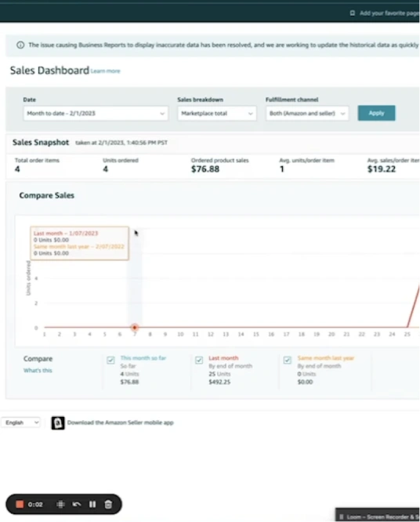Click the Sales Snapshot heading
This screenshot has height=522, width=420.
[41, 143]
